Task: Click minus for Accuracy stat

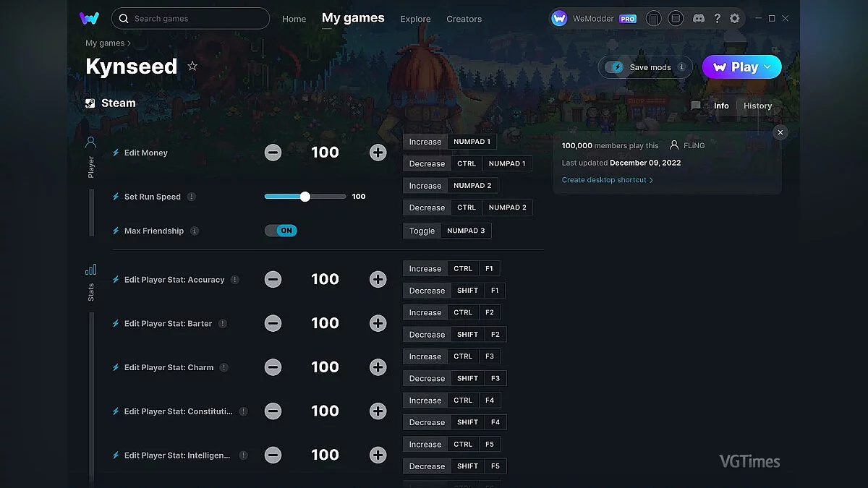Action: (x=273, y=280)
